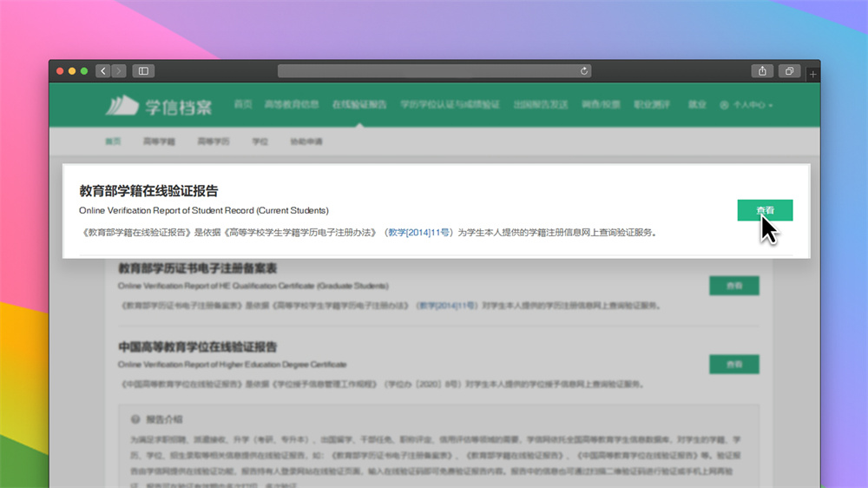Open 高等教育信息 in the green navigation bar
Image resolution: width=868 pixels, height=488 pixels.
pyautogui.click(x=292, y=104)
